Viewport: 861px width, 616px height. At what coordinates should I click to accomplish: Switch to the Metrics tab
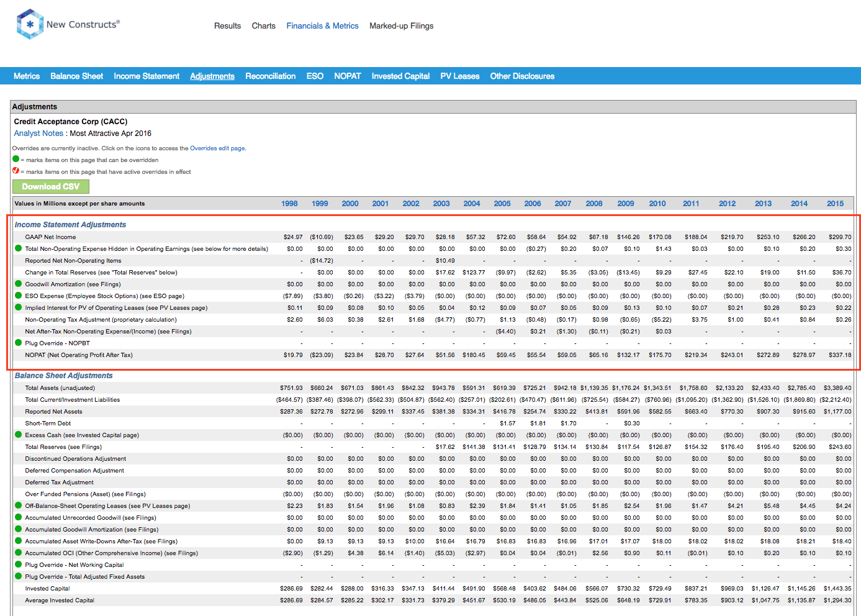tap(27, 76)
